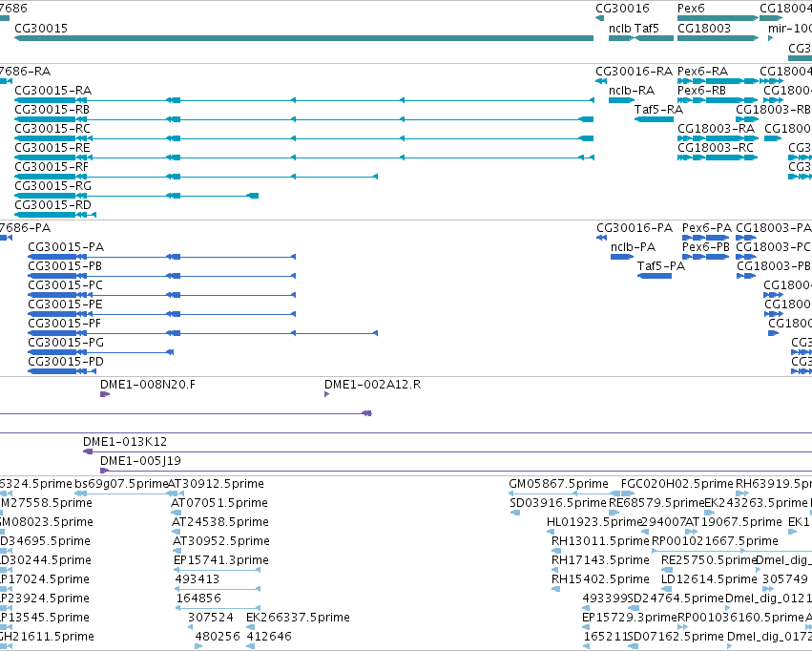Select BAC end label DME1-002A12.R
This screenshot has width=812, height=651.
pyautogui.click(x=372, y=385)
